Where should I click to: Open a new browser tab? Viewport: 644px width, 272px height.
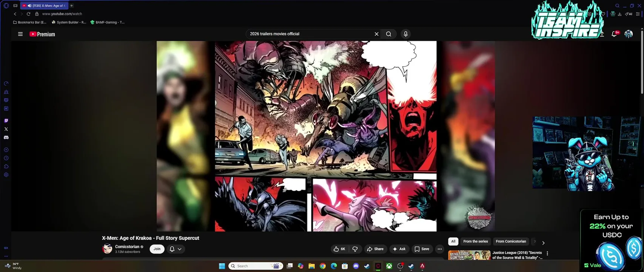coord(71,6)
